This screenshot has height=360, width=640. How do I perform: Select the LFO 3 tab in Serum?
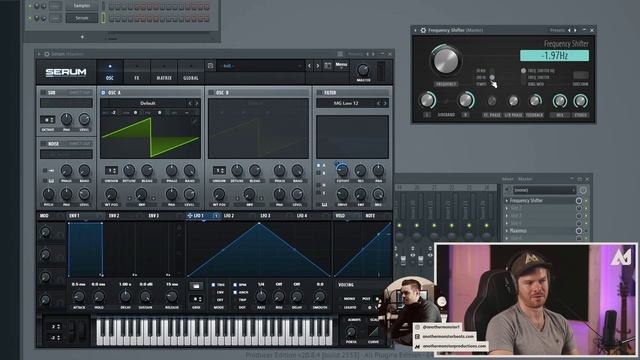point(265,216)
